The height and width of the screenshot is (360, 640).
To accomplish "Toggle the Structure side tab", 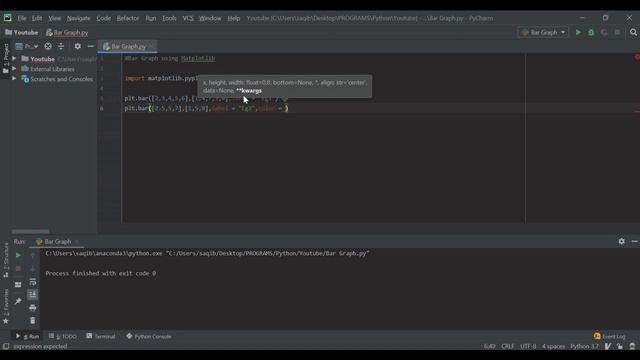I will (x=6, y=260).
